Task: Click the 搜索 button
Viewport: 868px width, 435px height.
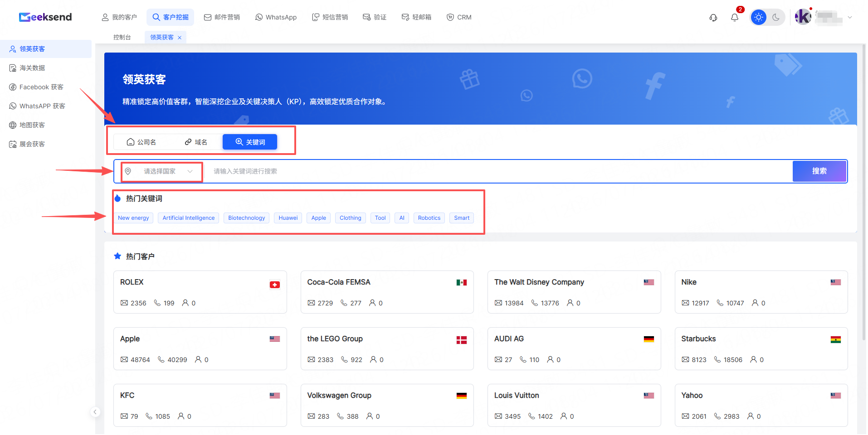Action: (x=819, y=171)
